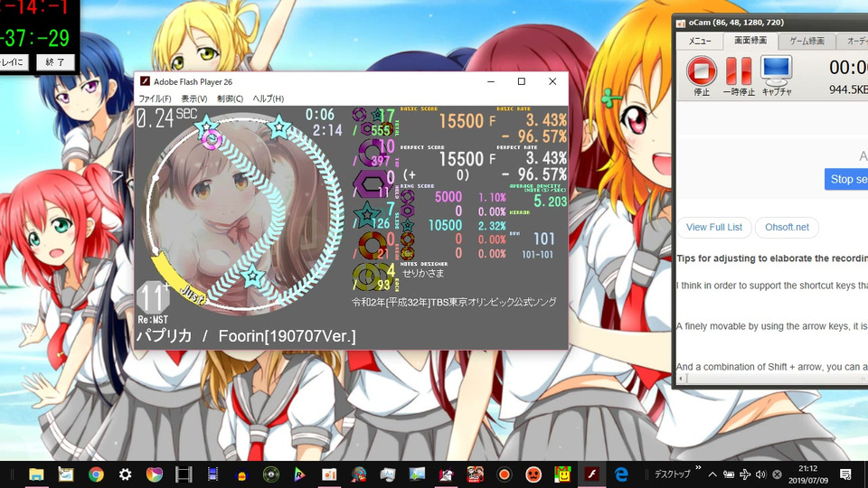Open the 制御(C) menu in Flash Player

[x=231, y=99]
